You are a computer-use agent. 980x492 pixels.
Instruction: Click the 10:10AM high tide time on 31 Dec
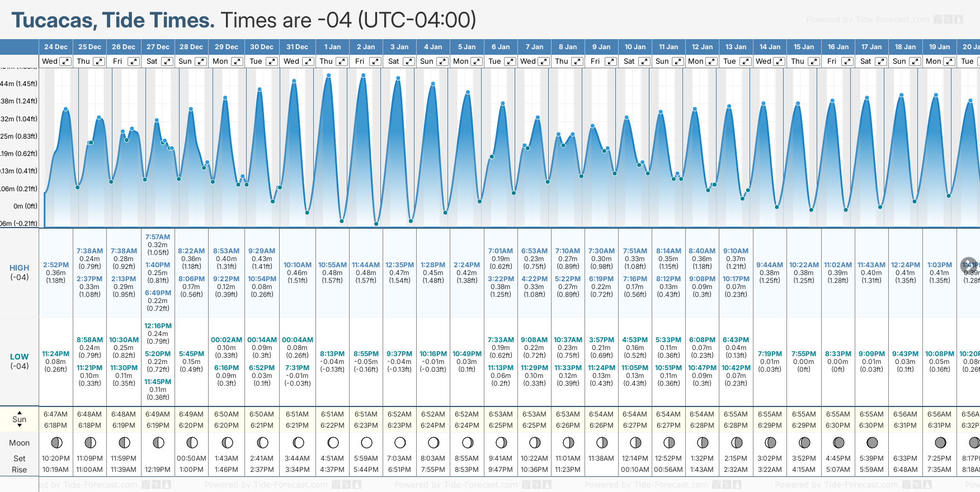pos(298,265)
